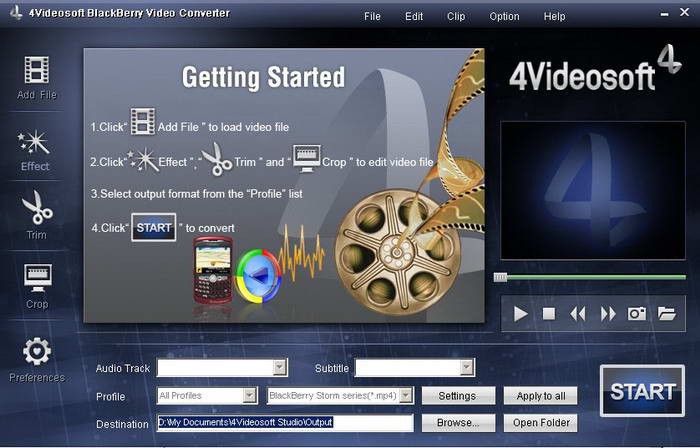Click Effect icon in Getting Started step 2
This screenshot has width=700, height=448.
pyautogui.click(x=143, y=161)
